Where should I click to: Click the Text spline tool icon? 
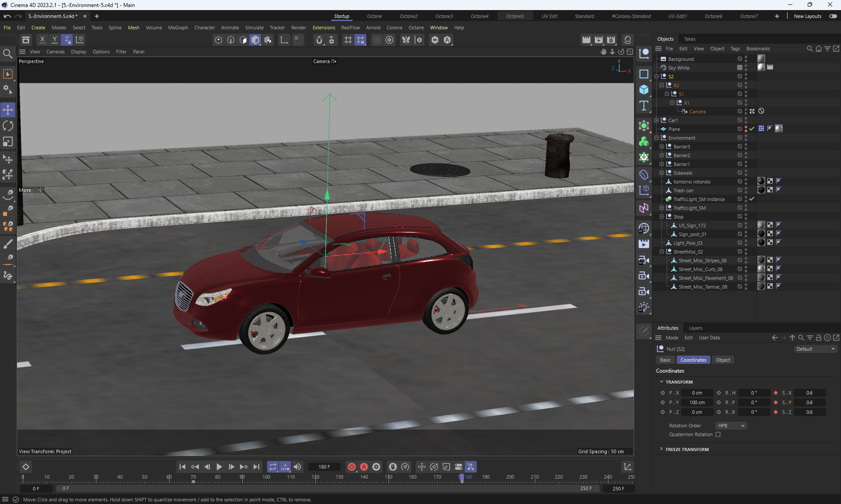coord(644,106)
